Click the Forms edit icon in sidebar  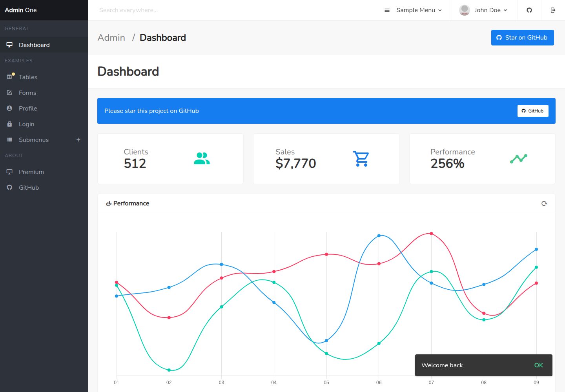(x=9, y=93)
